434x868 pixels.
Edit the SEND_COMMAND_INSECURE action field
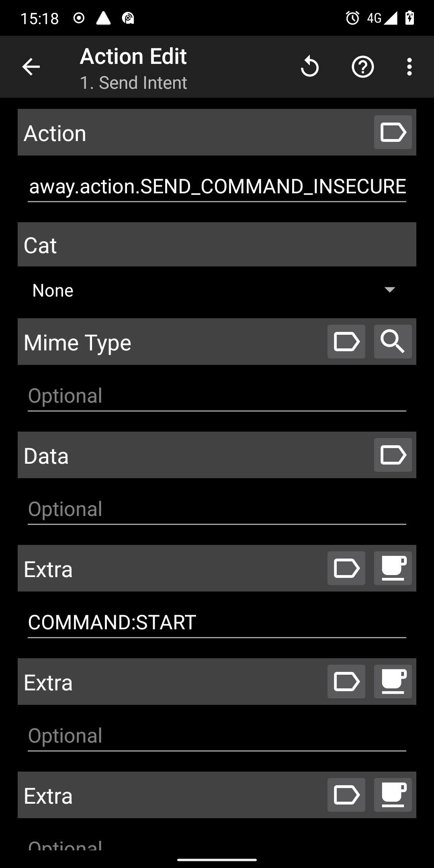(217, 187)
